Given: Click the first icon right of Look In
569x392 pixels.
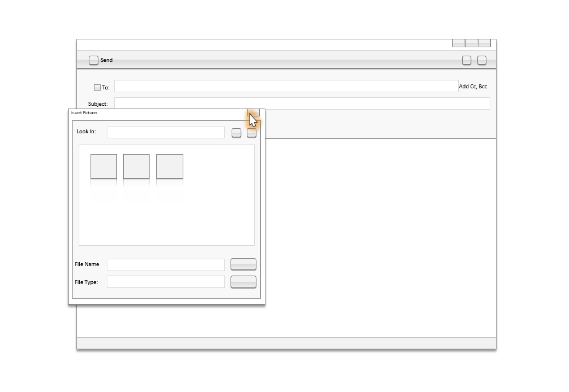Looking at the screenshot, I should (237, 133).
